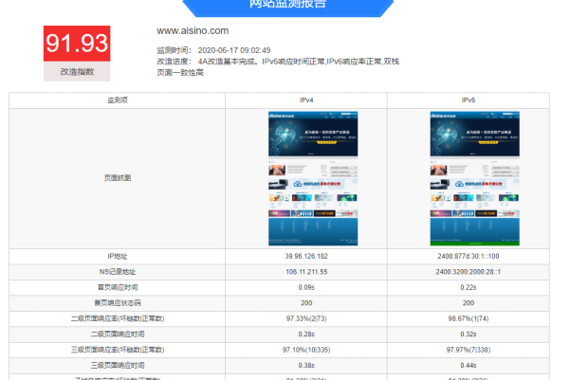Click the 网站监测报告 blue header banner
The width and height of the screenshot is (588, 380).
tap(287, 6)
